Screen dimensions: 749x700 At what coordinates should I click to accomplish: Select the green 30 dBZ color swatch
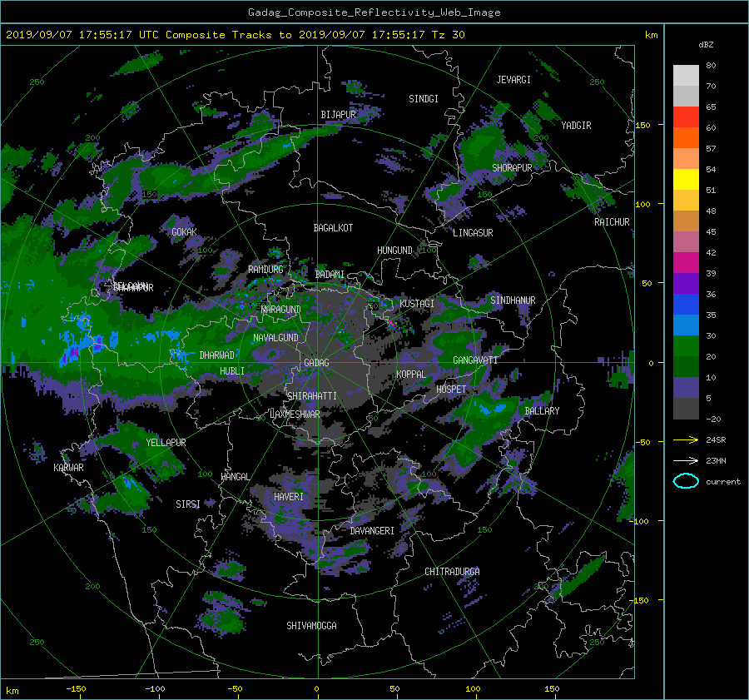(x=686, y=345)
